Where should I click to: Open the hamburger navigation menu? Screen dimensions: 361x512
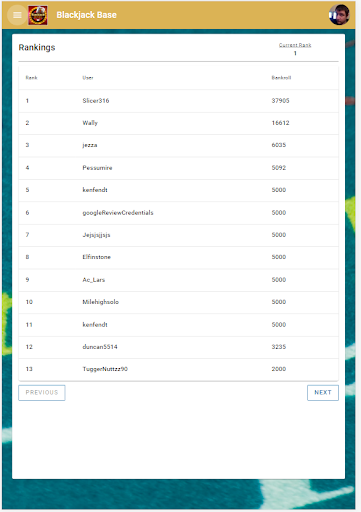tap(17, 15)
